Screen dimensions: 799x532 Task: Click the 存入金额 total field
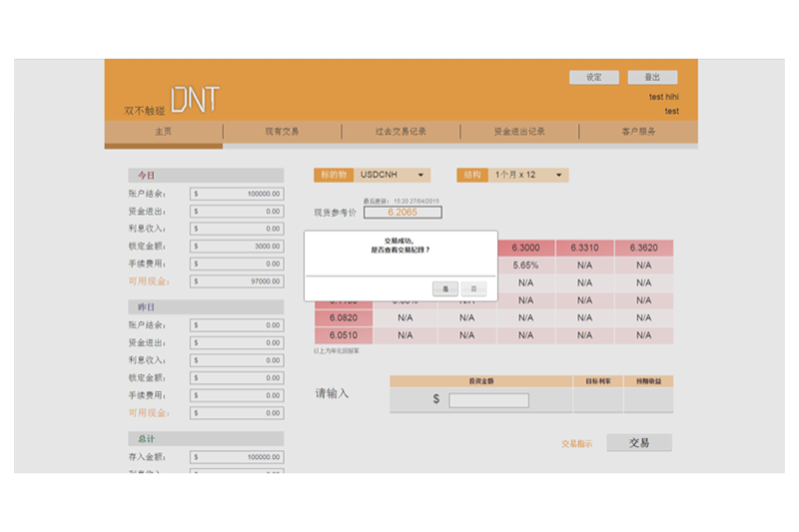237,457
